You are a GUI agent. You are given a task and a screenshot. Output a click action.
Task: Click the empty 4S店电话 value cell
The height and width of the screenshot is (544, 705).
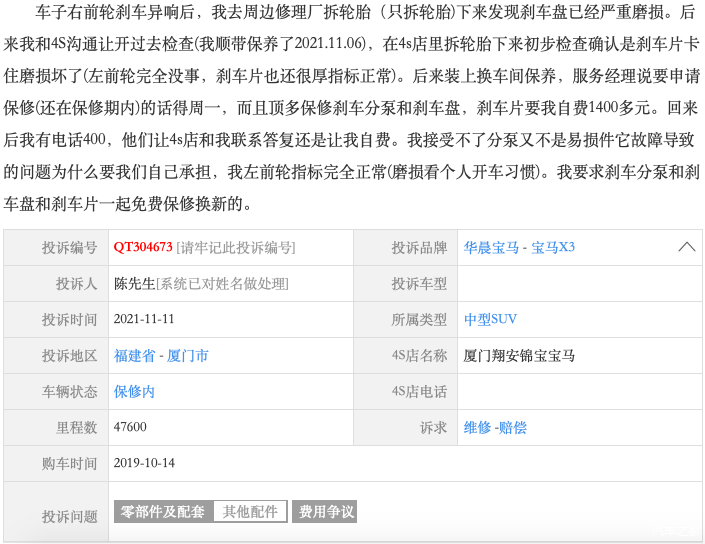[x=578, y=391]
